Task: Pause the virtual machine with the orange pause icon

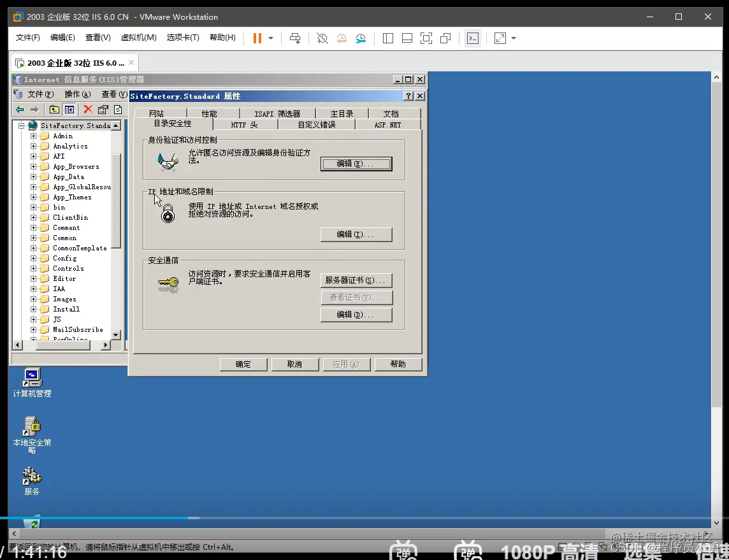Action: [x=257, y=38]
